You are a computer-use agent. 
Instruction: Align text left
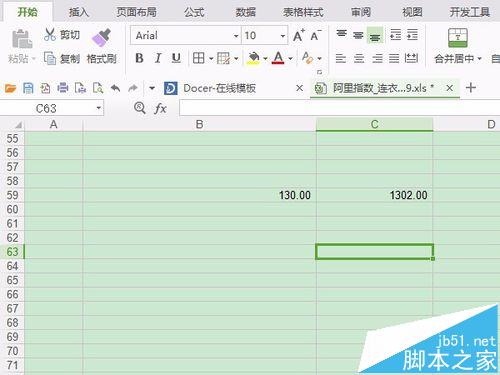pyautogui.click(x=341, y=58)
